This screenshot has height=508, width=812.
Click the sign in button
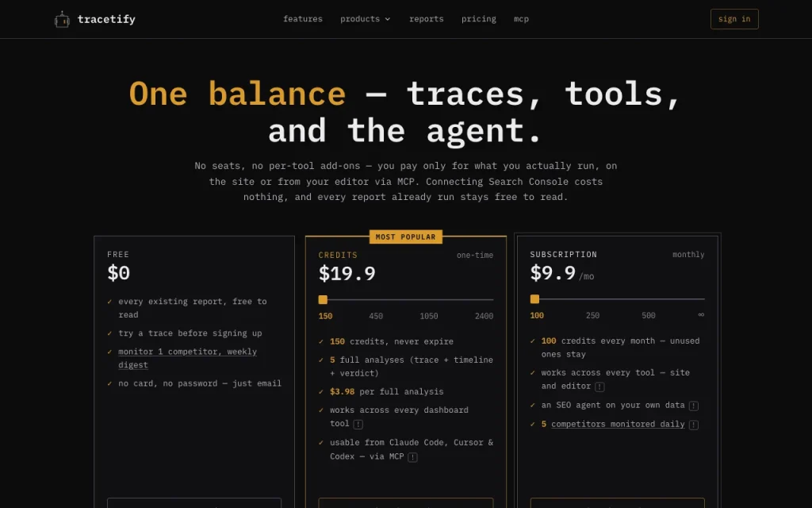click(734, 19)
